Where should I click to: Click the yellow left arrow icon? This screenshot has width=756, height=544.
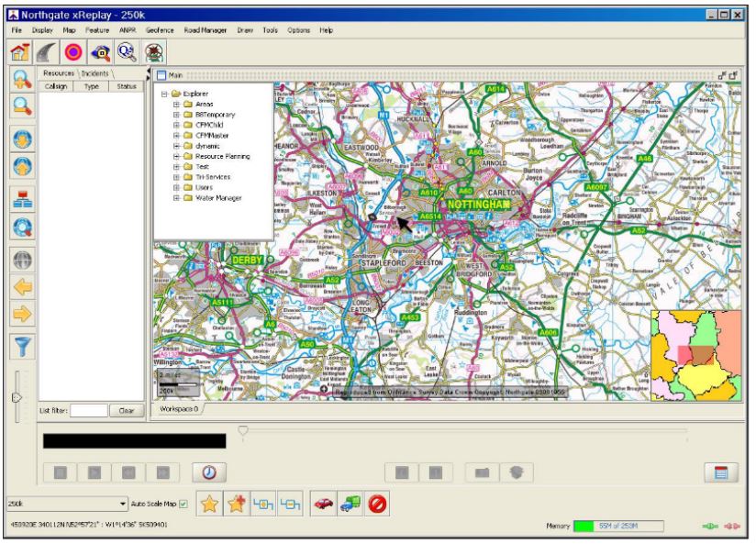pyautogui.click(x=22, y=287)
